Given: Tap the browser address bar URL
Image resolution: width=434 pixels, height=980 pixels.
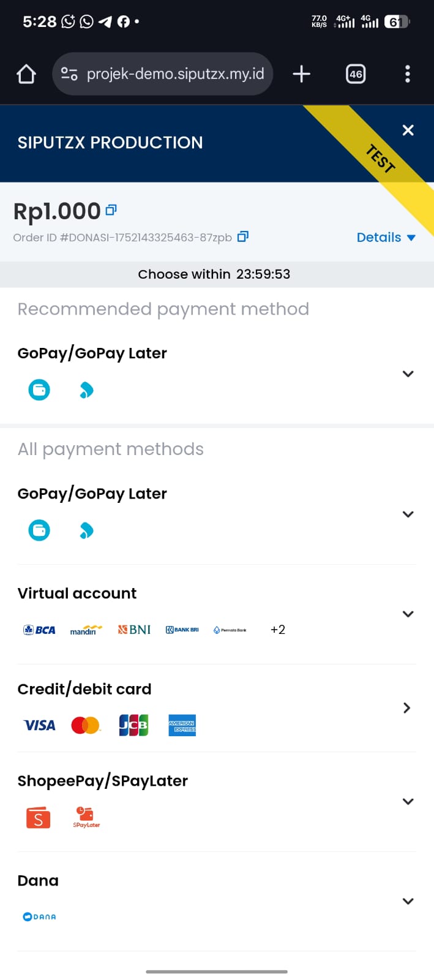Looking at the screenshot, I should [x=175, y=74].
